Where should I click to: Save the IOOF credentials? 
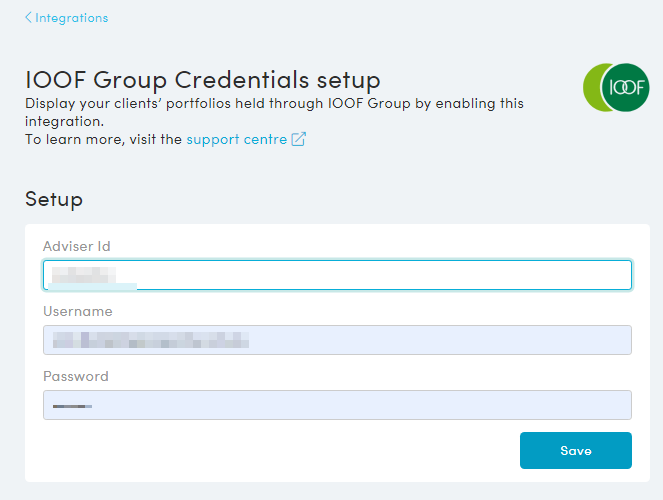point(576,451)
